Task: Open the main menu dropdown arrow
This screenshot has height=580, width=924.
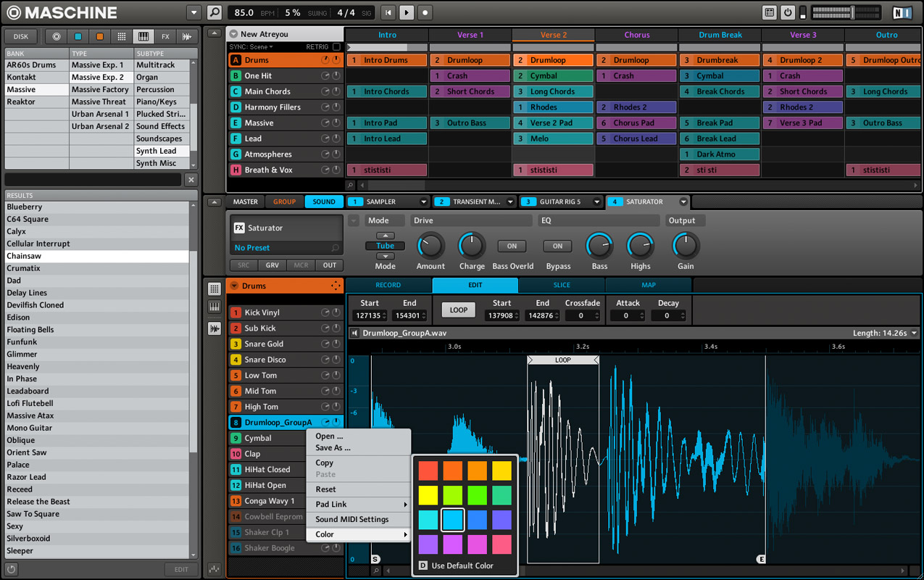Action: [193, 12]
